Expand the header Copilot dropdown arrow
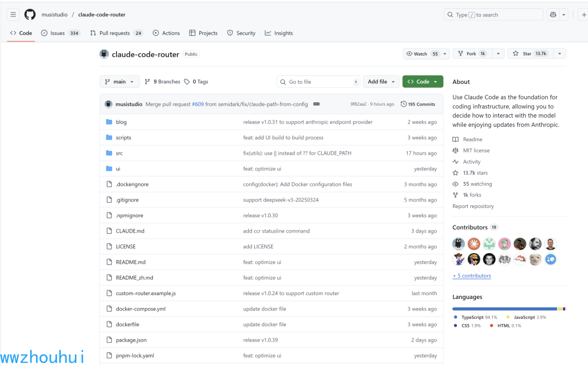 click(x=563, y=15)
